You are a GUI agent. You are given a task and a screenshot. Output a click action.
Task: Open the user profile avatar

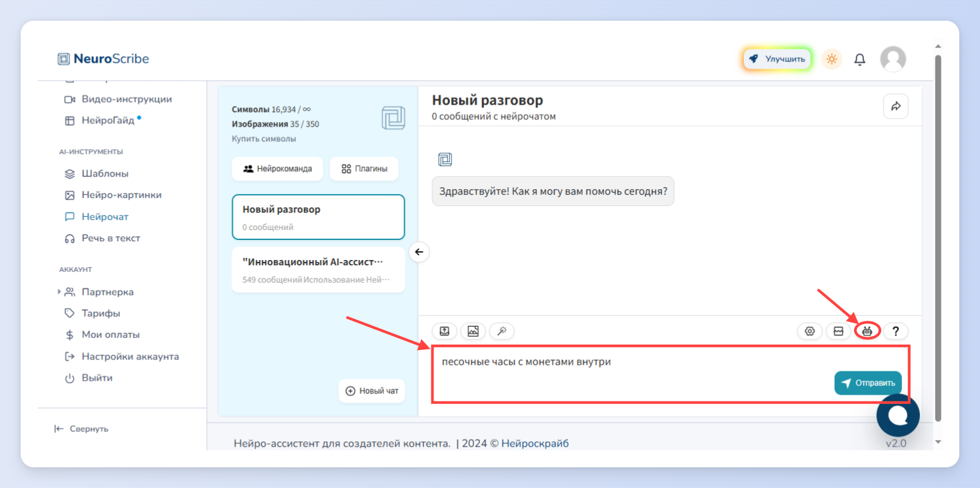coord(893,59)
